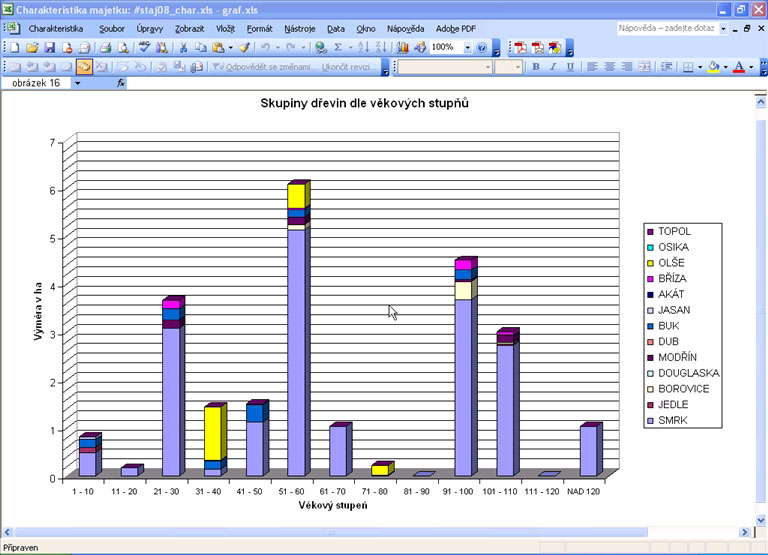Open Excel Help question mark icon
The image size is (768, 555).
point(482,47)
